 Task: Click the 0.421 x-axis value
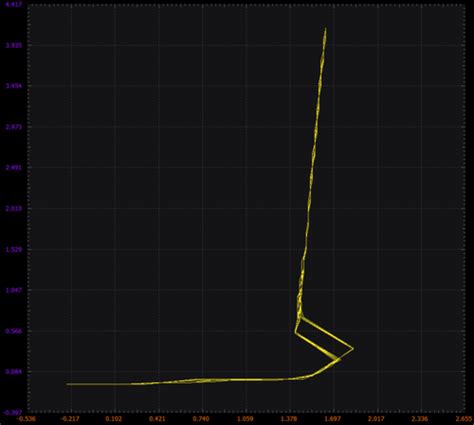(x=158, y=419)
